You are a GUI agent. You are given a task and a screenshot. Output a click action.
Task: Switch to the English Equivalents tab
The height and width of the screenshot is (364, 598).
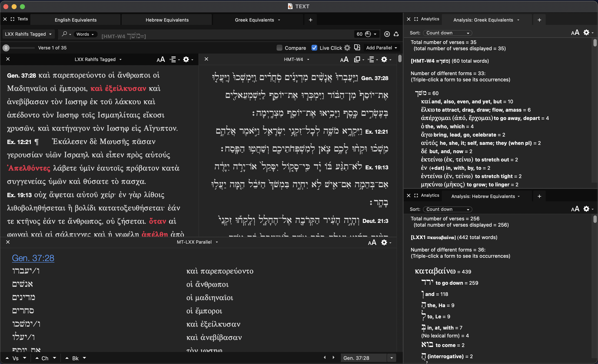tap(76, 20)
